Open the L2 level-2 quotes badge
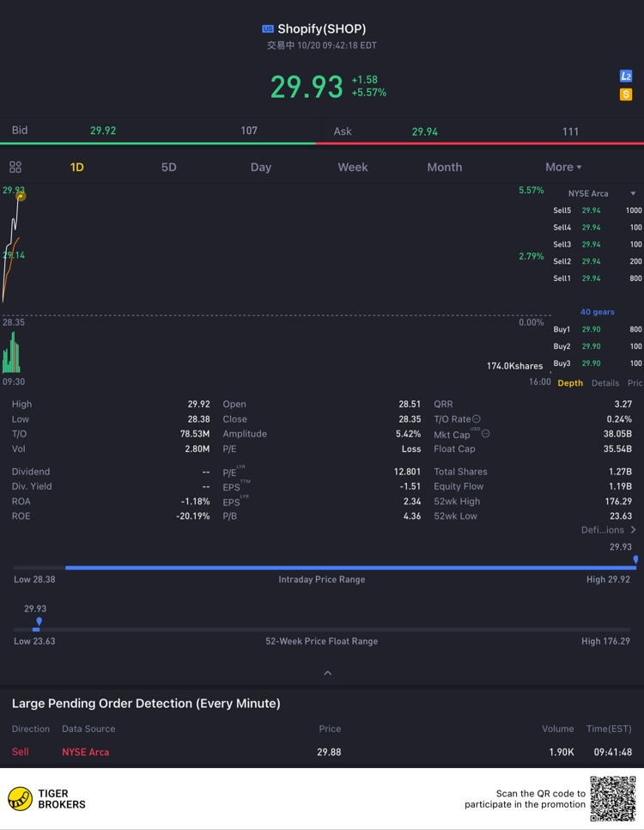The height and width of the screenshot is (830, 644). pos(625,76)
